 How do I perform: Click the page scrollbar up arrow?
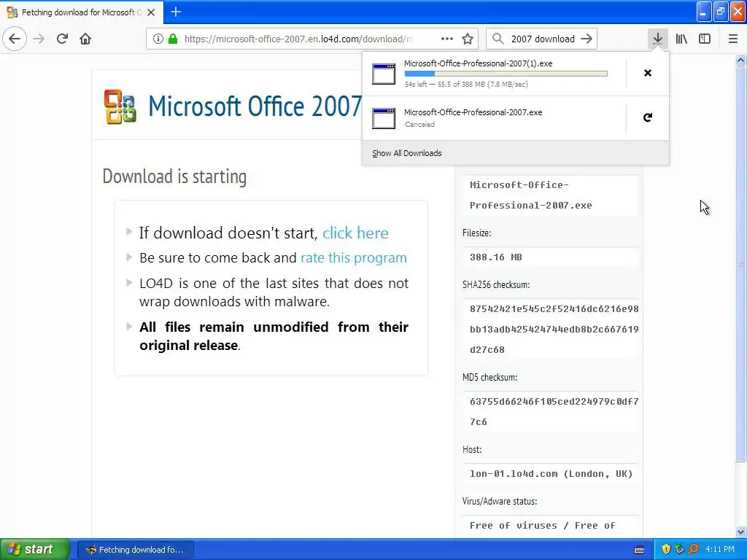740,60
